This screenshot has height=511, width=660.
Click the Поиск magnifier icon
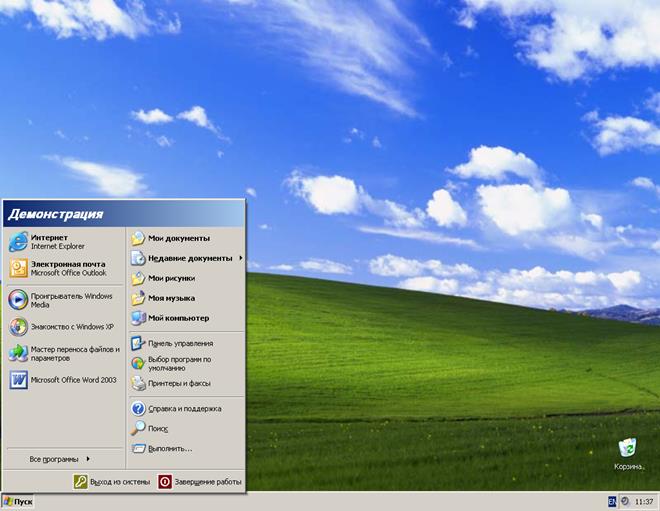pos(138,428)
